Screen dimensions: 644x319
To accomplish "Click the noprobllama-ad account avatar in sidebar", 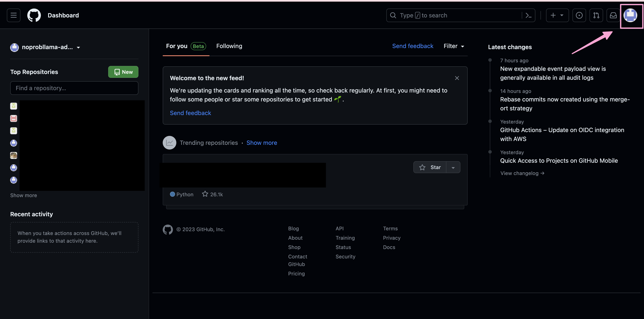I will (14, 47).
